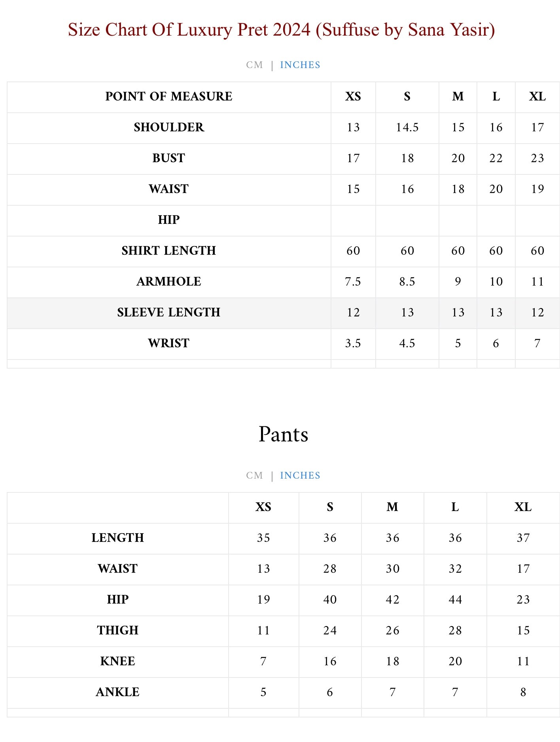Click the 7.5 armhole value for XS
The image size is (560, 742).
[x=353, y=282]
